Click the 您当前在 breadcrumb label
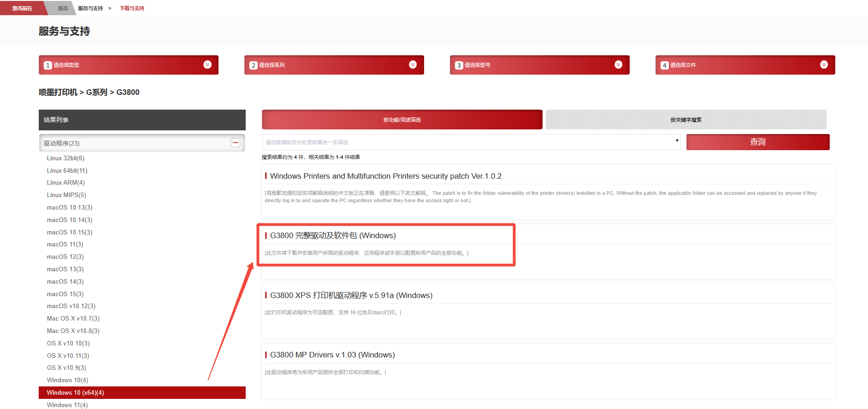 point(22,8)
